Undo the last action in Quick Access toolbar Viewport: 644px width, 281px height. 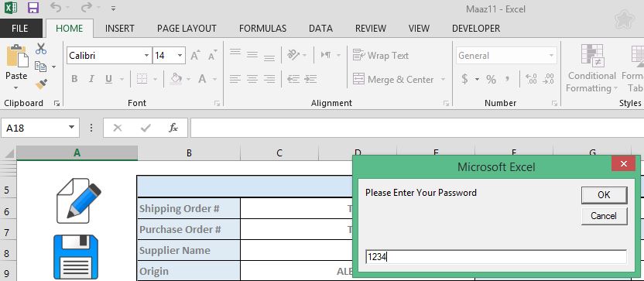click(x=56, y=8)
